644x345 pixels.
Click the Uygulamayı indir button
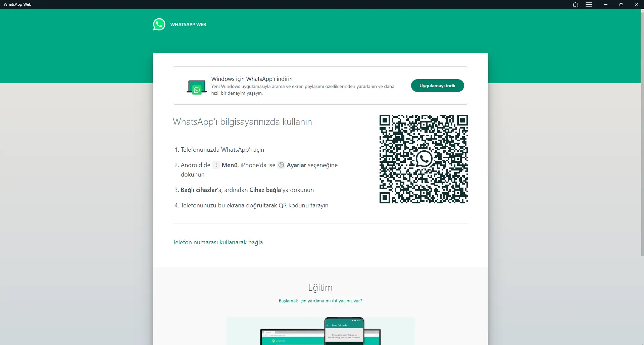[437, 86]
